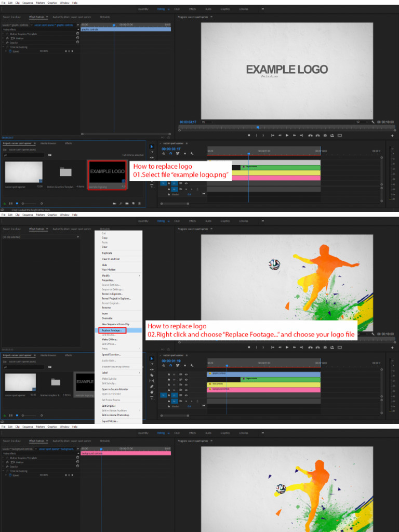The width and height of the screenshot is (399, 532).
Task: Toggle the Snap magnet in the 00:00:01:19 timeline
Action: point(170,366)
